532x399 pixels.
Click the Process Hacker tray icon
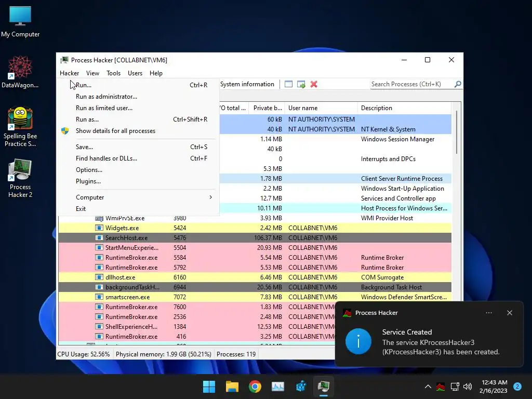click(441, 387)
